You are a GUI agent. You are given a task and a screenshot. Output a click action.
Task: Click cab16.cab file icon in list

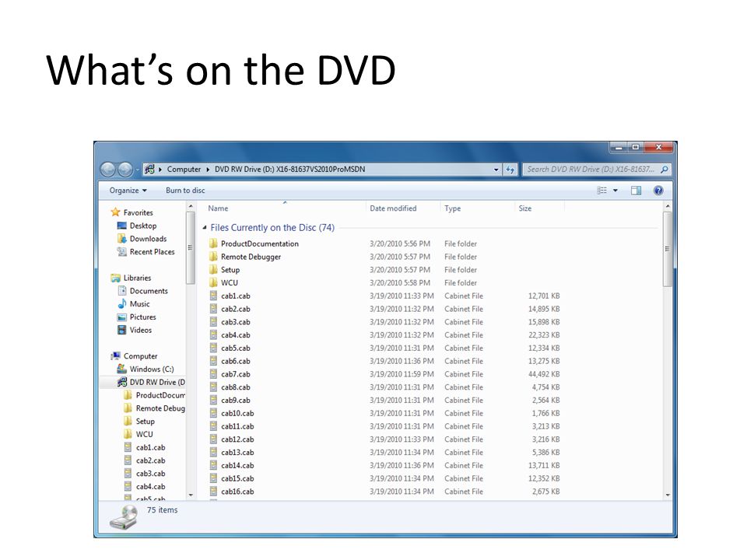[213, 492]
